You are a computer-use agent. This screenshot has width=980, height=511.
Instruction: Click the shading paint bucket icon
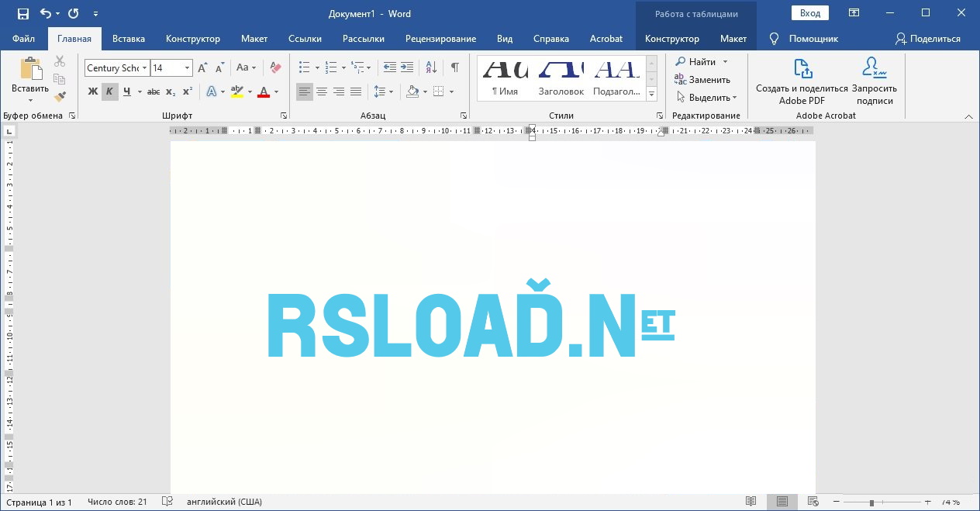tap(413, 91)
